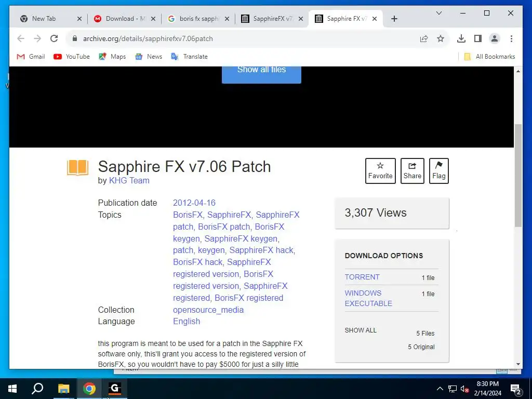Switch to the boris fx sapphire Google tab
Viewport: 532px width, 399px height.
[198, 19]
